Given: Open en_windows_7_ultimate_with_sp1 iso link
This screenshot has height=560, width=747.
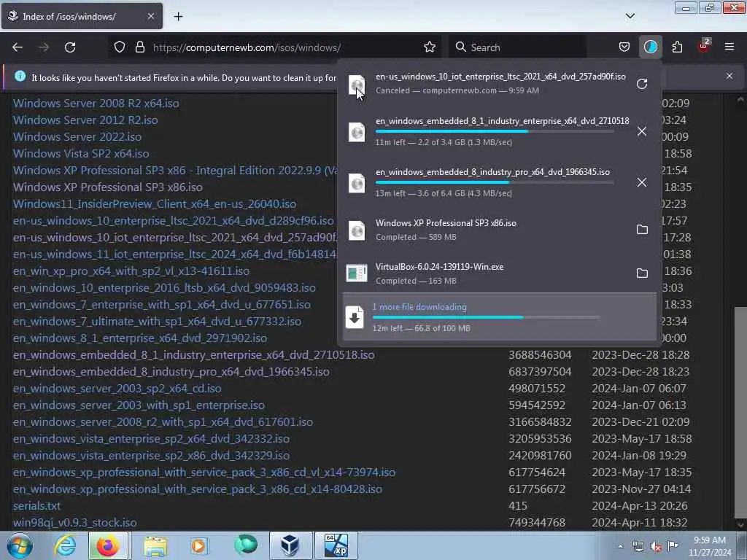Looking at the screenshot, I should coord(157,321).
